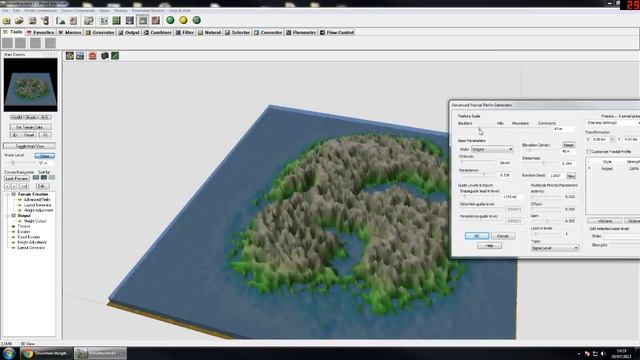Open the Filter tab
640x360 pixels.
point(184,32)
